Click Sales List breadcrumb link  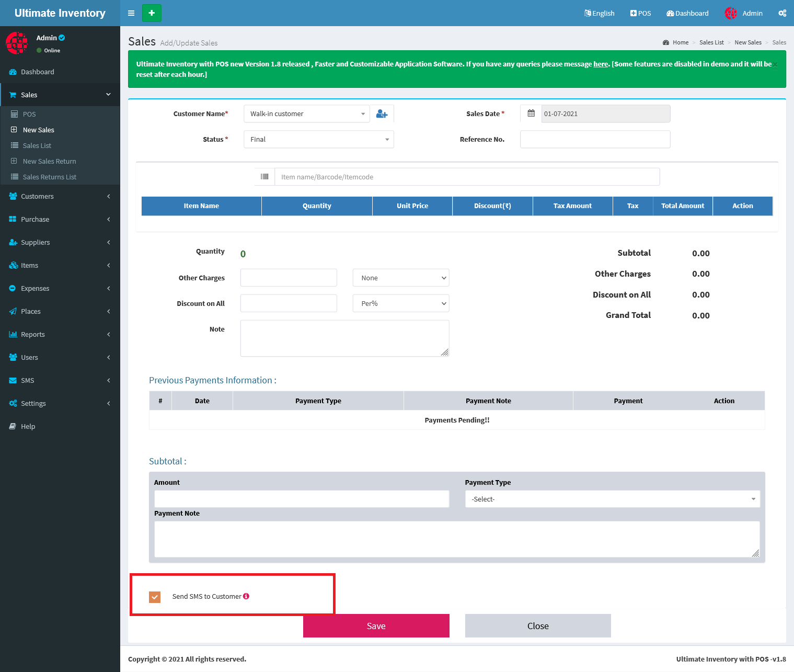711,42
